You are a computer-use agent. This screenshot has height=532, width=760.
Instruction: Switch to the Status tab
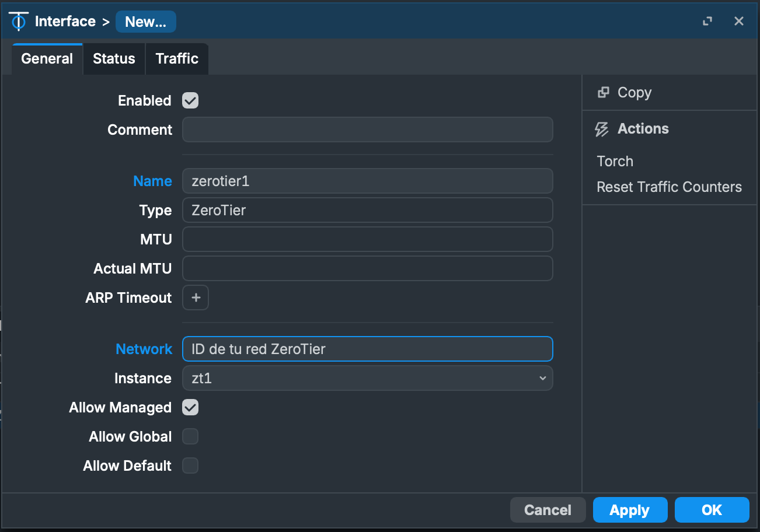pos(114,59)
